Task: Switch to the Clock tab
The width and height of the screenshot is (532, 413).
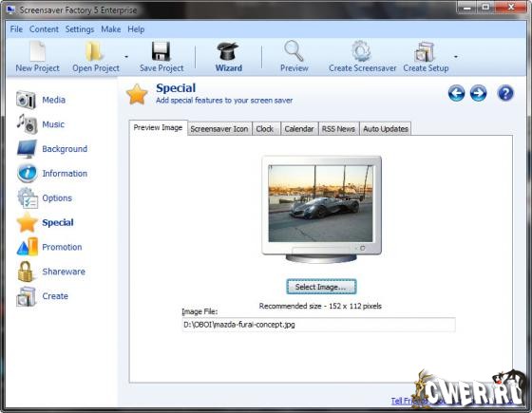Action: click(x=265, y=129)
